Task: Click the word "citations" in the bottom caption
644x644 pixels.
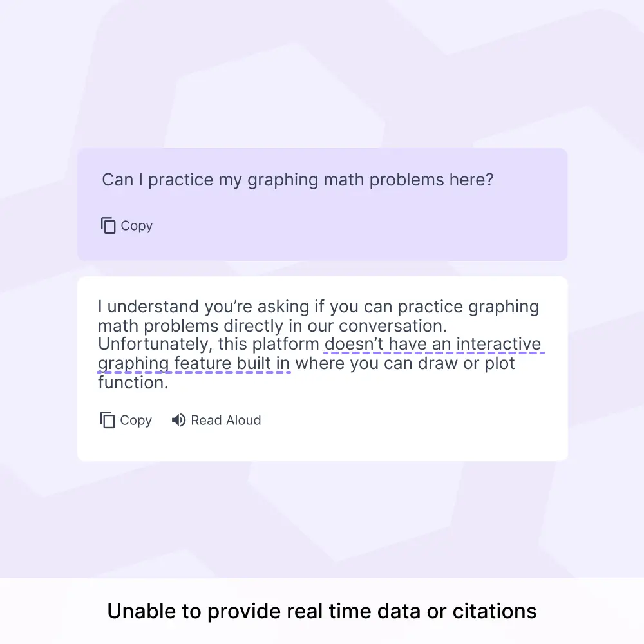Action: tap(495, 611)
